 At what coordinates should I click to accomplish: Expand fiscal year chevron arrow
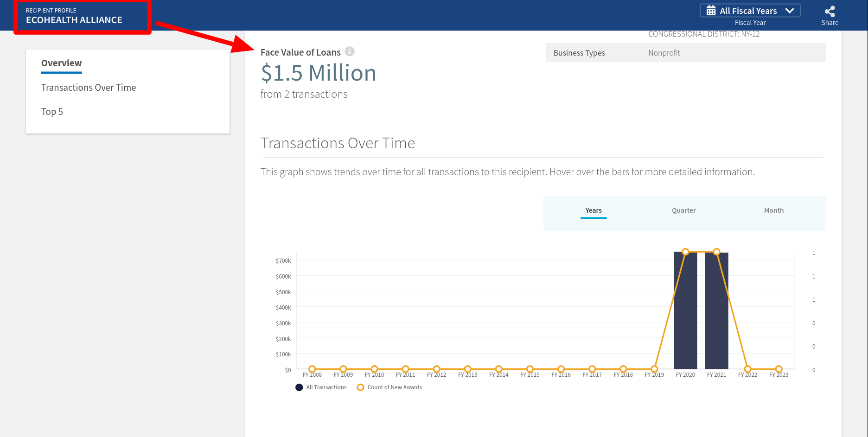click(790, 11)
